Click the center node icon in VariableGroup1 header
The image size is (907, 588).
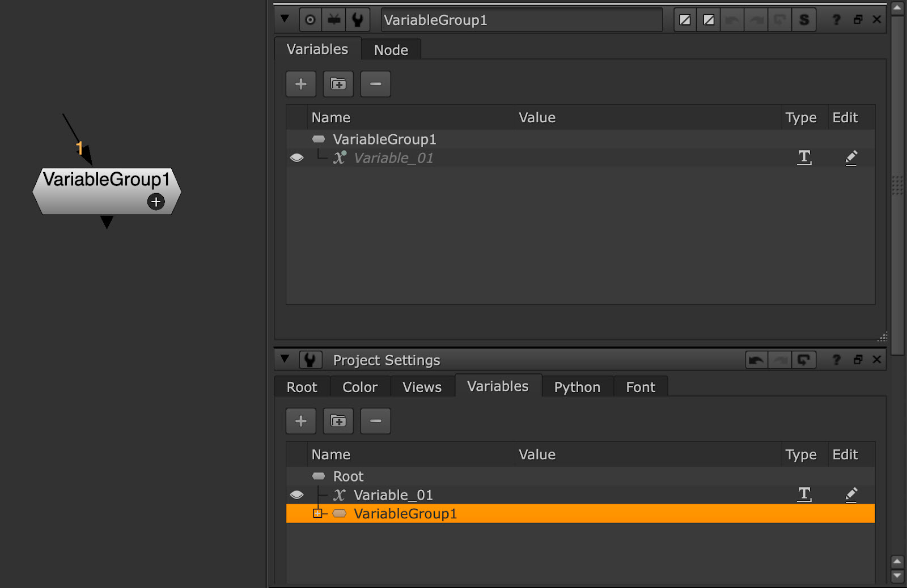click(310, 20)
